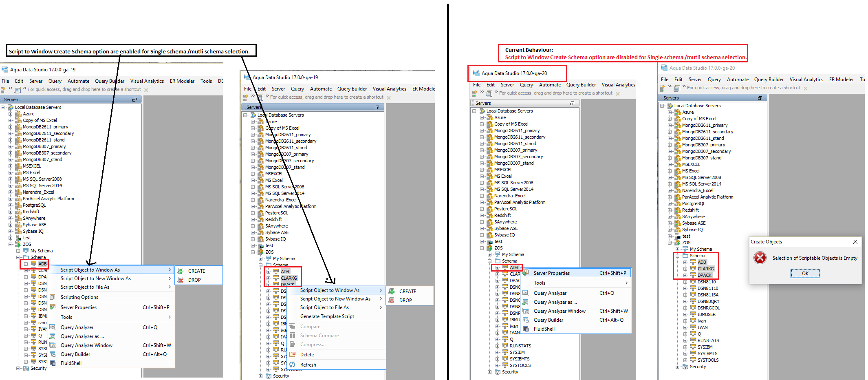Select ADB schema in third window tree
The width and height of the screenshot is (868, 380).
click(514, 267)
